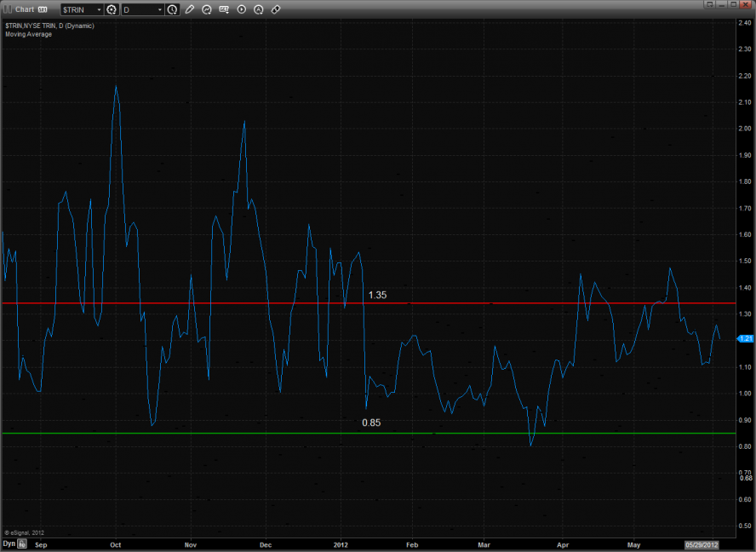The image size is (756, 552).
Task: Click the Chart window title label
Action: tap(24, 9)
